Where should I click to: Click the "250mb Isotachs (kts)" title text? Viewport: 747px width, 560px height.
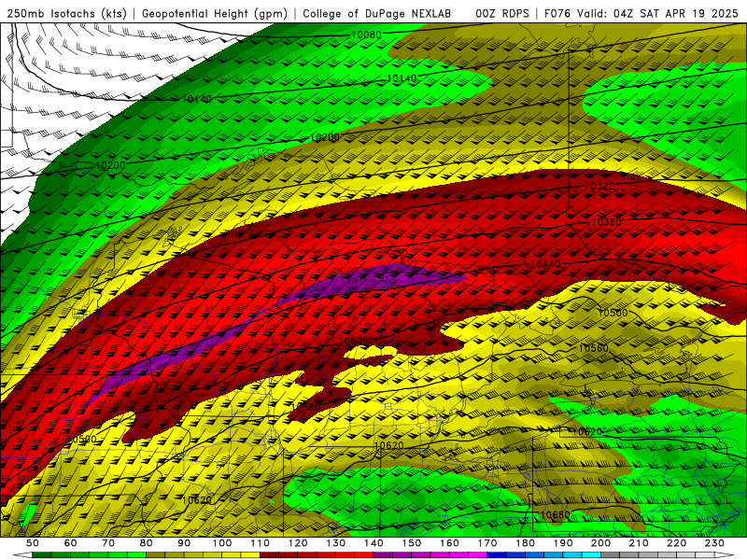tap(66, 13)
